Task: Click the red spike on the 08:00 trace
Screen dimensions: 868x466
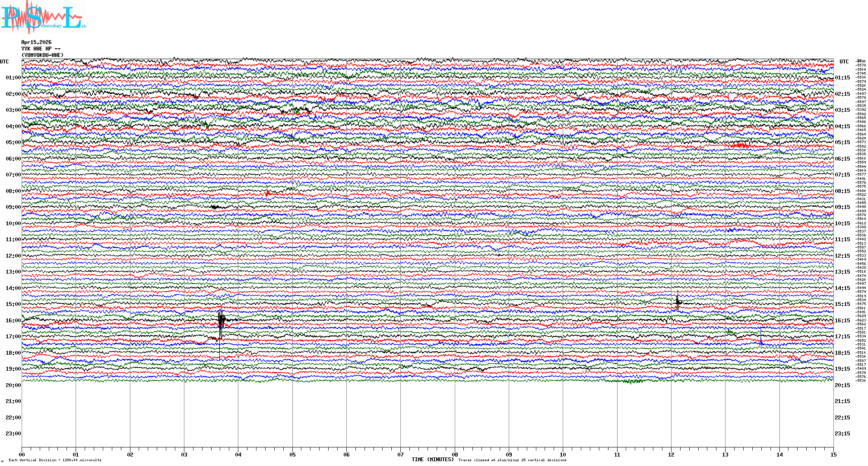Action: tap(267, 192)
